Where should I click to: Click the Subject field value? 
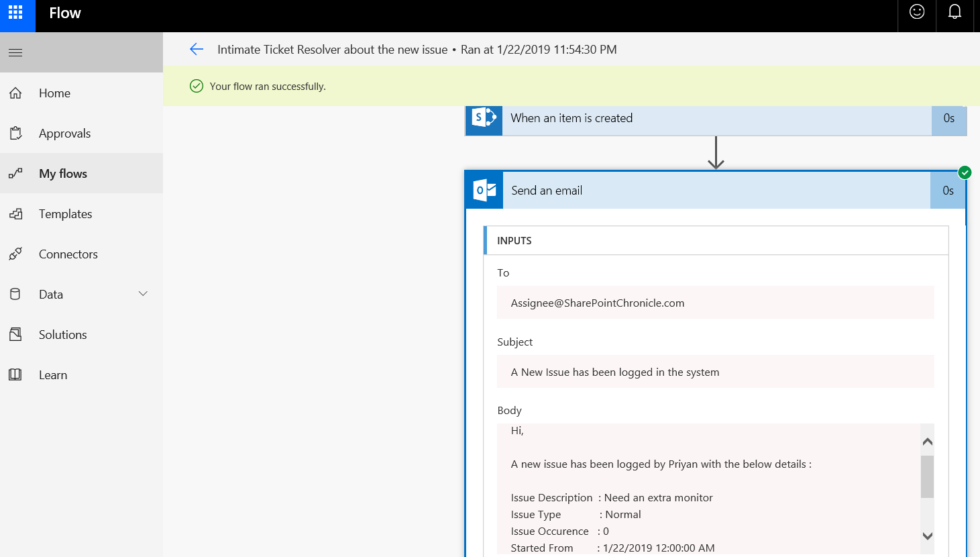[x=716, y=372]
